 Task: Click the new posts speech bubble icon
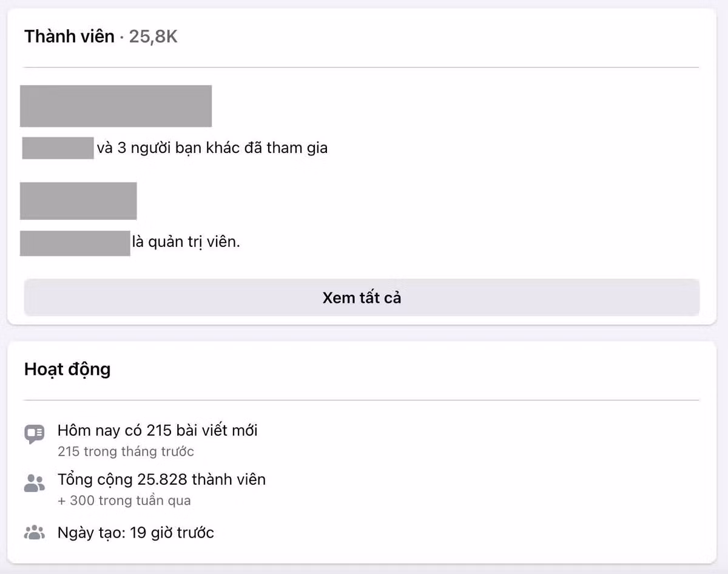coord(35,433)
